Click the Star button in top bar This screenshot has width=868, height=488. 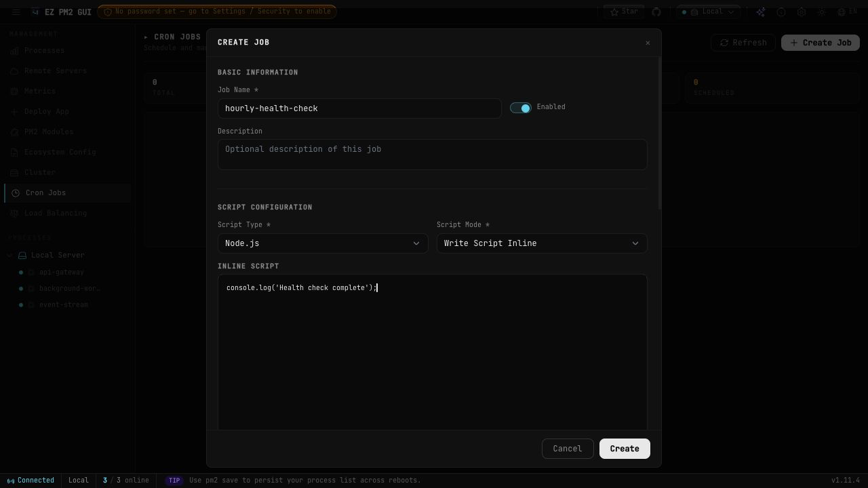click(624, 12)
